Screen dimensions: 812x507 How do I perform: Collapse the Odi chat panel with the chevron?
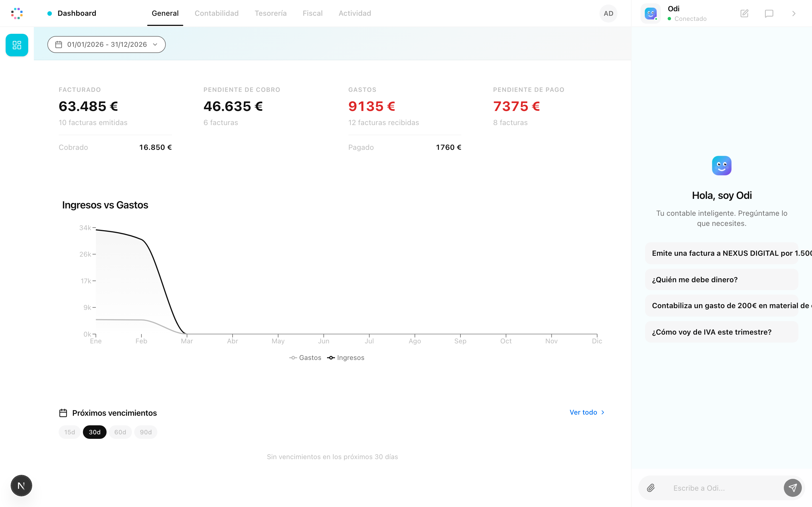point(794,14)
